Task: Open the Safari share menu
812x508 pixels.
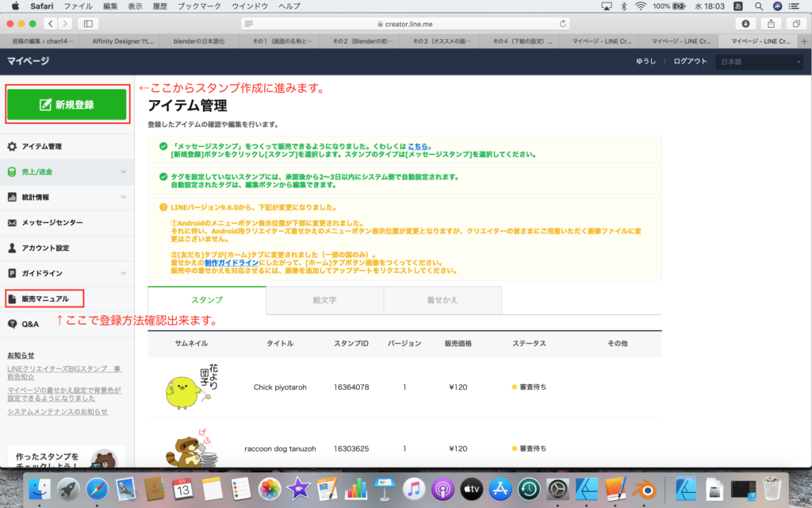Action: [771, 23]
